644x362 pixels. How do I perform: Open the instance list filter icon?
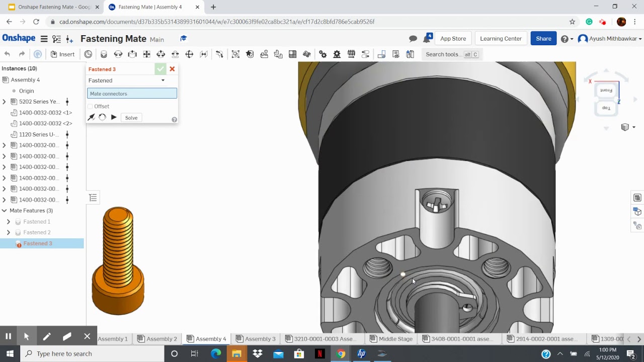point(93,198)
